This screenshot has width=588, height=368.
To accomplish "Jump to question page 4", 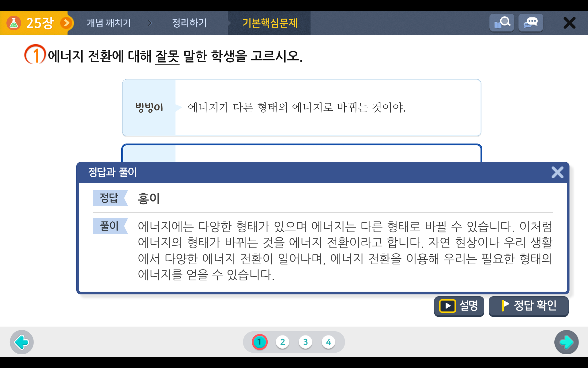I will click(328, 342).
